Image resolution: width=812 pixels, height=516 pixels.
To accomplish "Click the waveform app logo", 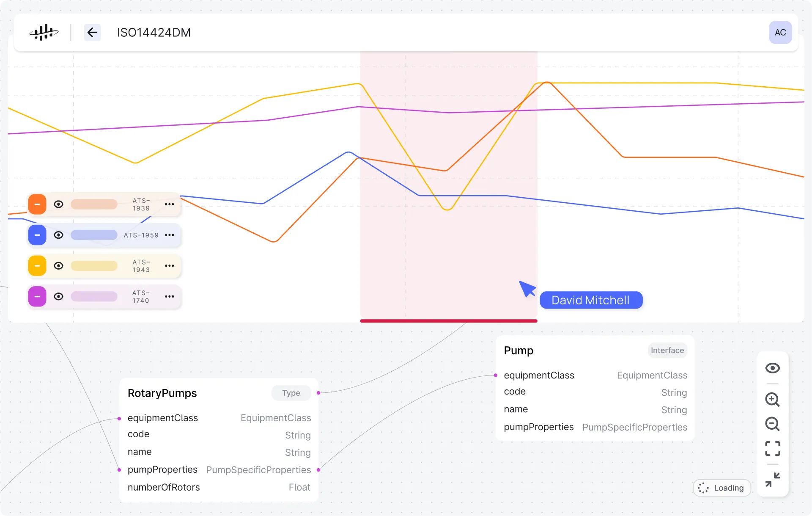I will click(x=44, y=33).
